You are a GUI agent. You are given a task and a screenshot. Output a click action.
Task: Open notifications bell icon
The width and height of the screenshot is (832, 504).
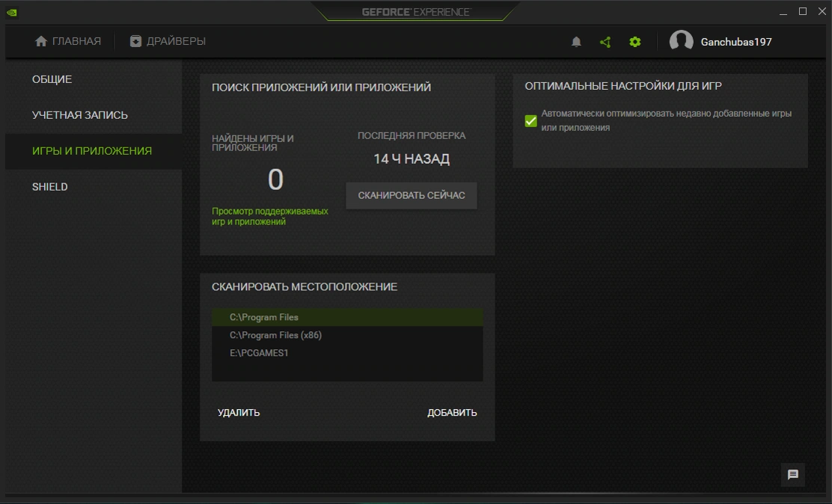click(576, 42)
